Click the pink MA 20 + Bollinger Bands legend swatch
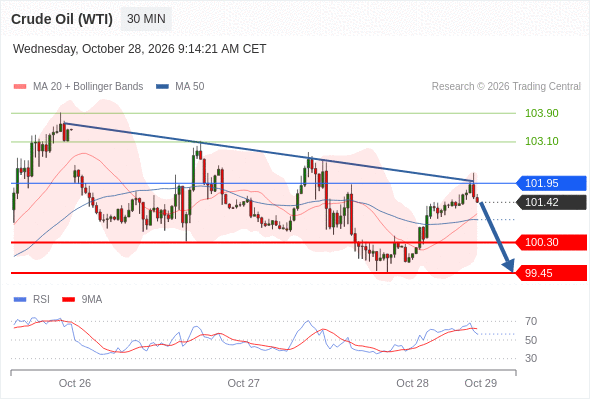 click(20, 87)
